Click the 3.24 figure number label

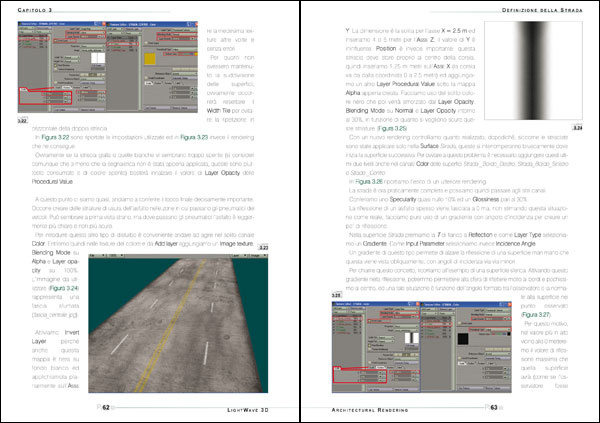coord(577,127)
